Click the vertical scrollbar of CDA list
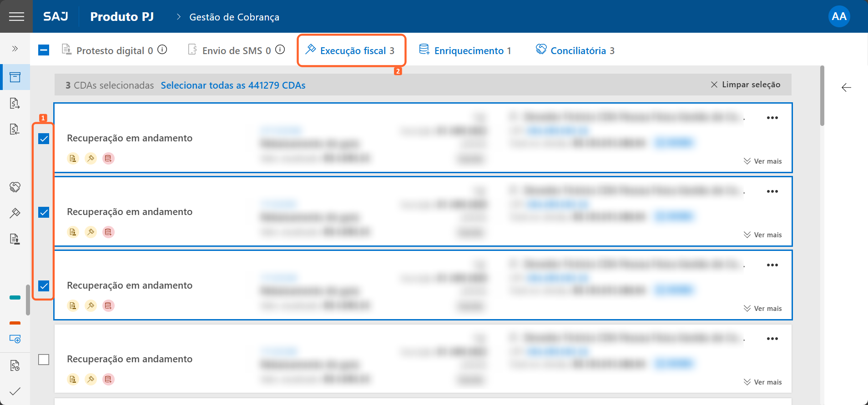The height and width of the screenshot is (405, 868). pyautogui.click(x=822, y=96)
